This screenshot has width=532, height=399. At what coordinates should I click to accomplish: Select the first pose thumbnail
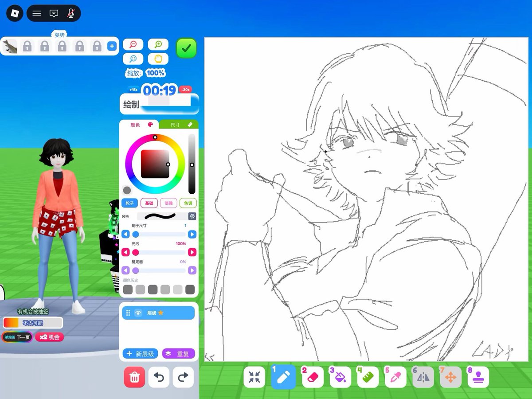click(x=10, y=46)
